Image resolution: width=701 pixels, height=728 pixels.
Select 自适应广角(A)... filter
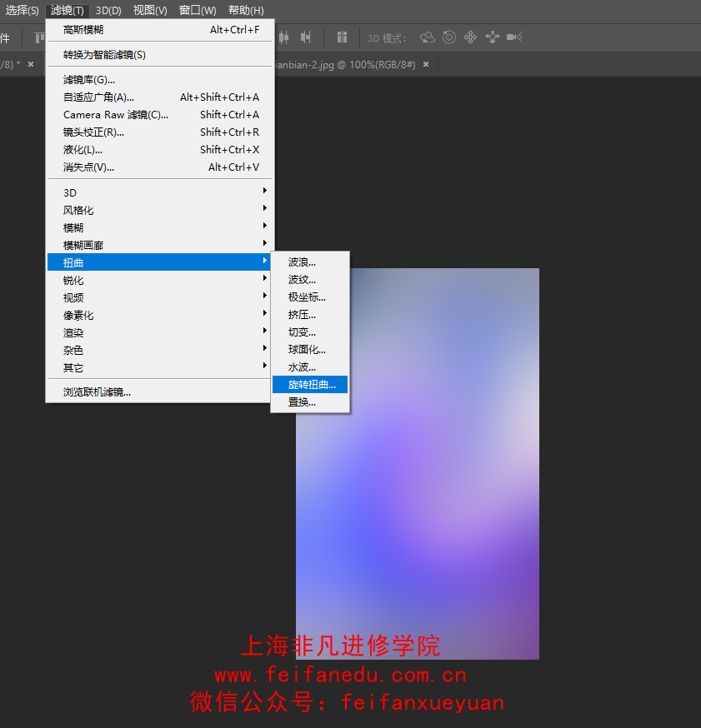tap(160, 97)
